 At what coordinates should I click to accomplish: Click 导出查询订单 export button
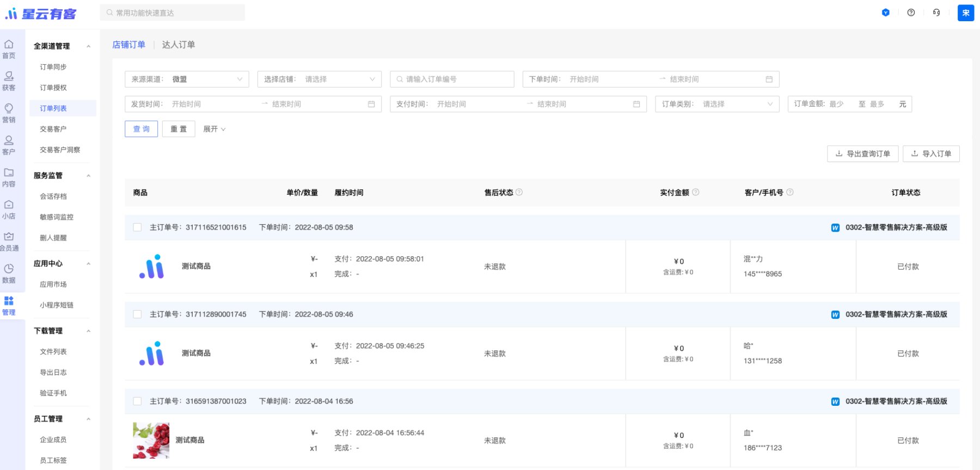863,154
